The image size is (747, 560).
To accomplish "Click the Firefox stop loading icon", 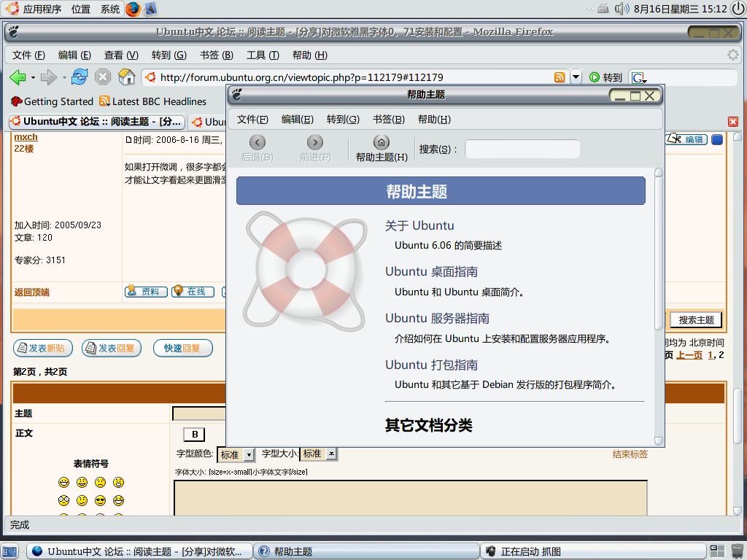I will coord(102,77).
